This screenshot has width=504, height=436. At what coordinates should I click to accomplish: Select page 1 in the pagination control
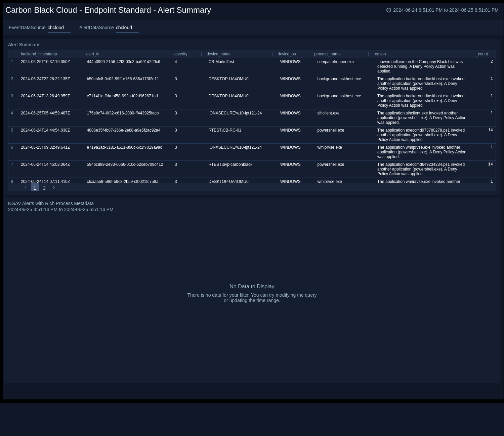pos(35,187)
